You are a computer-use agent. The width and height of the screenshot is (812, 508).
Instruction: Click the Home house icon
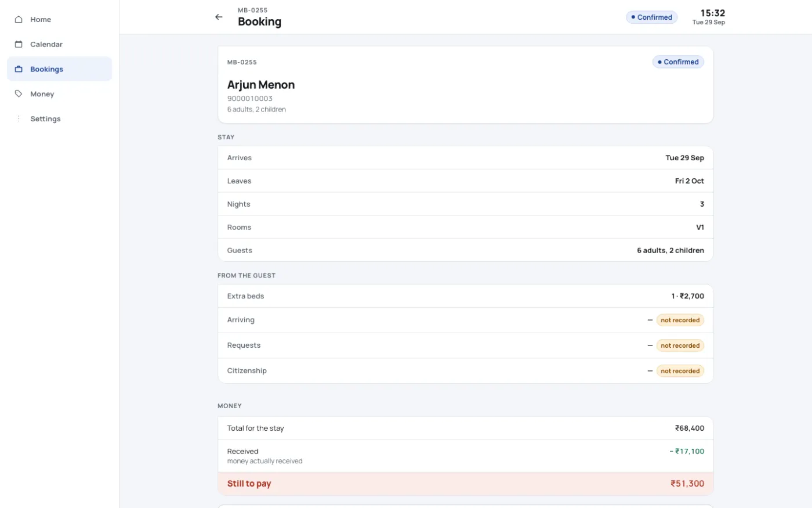click(19, 19)
